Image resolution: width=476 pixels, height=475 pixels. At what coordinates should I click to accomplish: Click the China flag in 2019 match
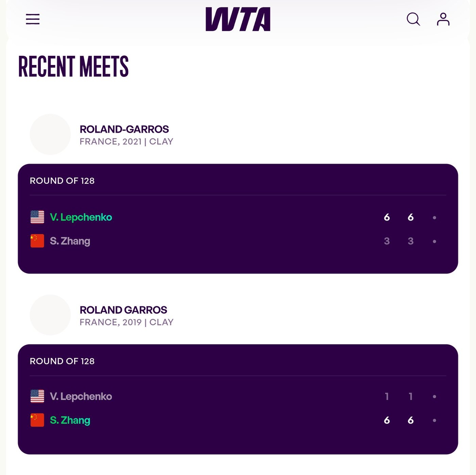click(x=37, y=420)
